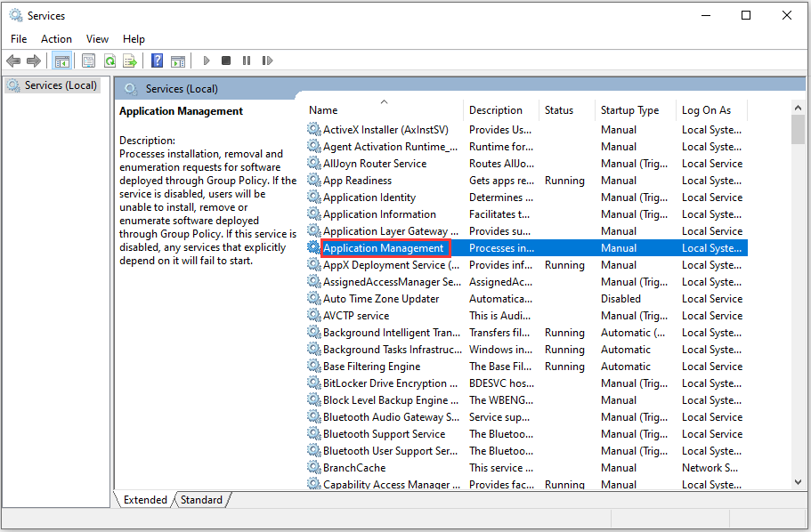Select Bluetooth User Support service row
The width and height of the screenshot is (811, 532).
(x=526, y=450)
